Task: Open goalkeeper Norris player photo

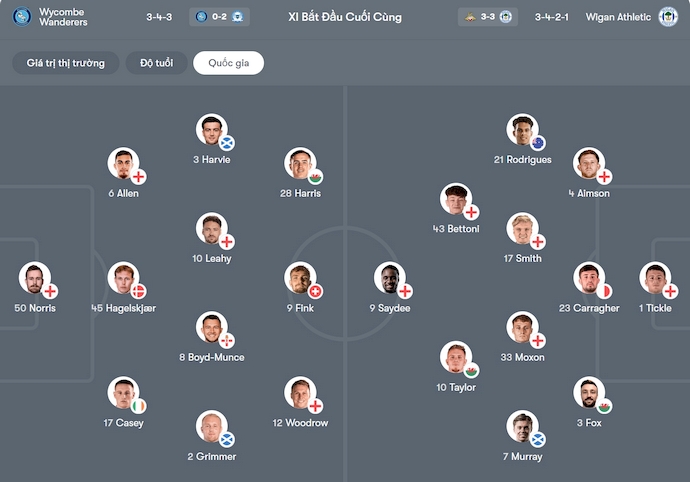Action: click(x=36, y=279)
